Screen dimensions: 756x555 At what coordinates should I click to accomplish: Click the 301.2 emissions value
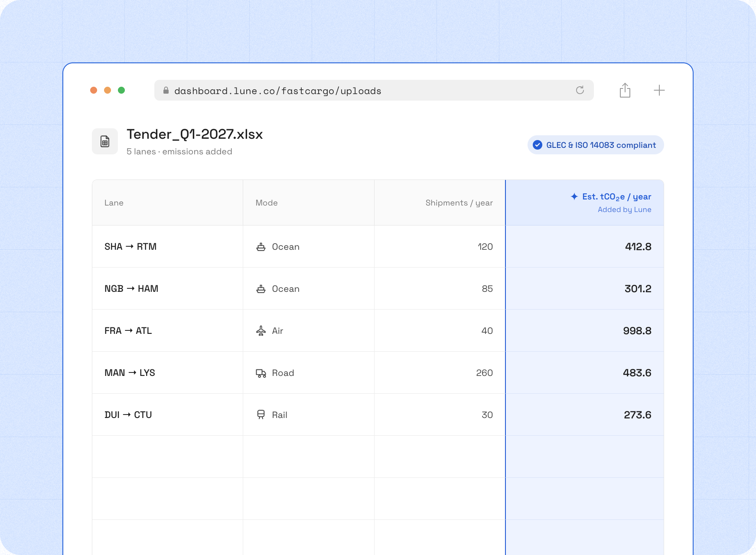pyautogui.click(x=638, y=289)
